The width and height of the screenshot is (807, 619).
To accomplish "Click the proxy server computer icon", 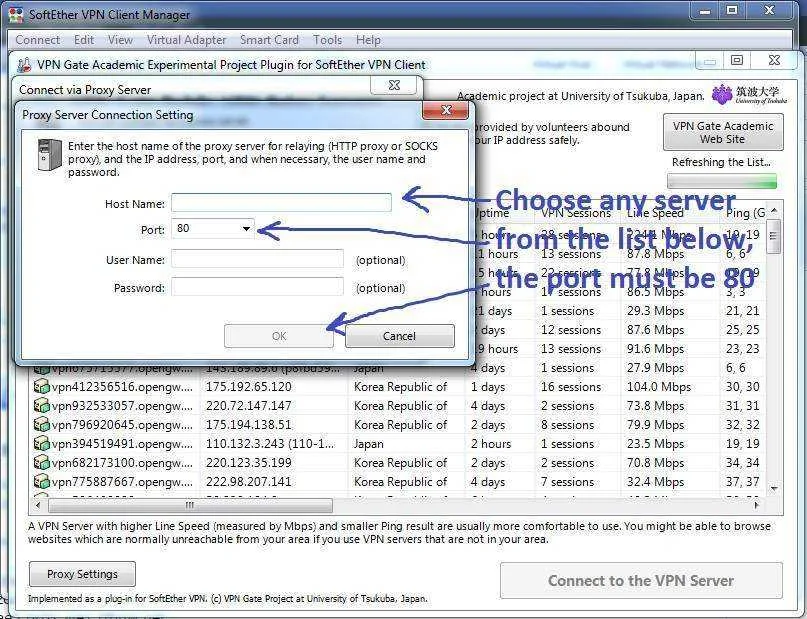I will point(50,154).
